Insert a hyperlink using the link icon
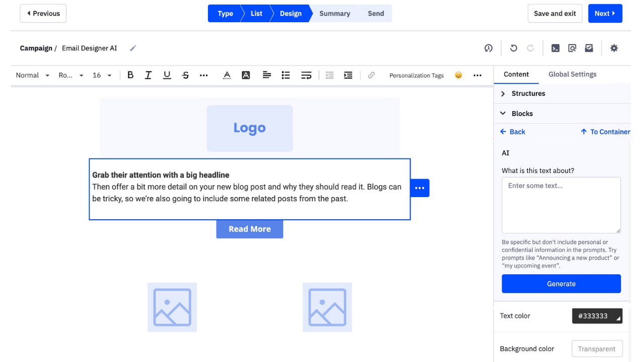Image resolution: width=644 pixels, height=362 pixels. 371,75
